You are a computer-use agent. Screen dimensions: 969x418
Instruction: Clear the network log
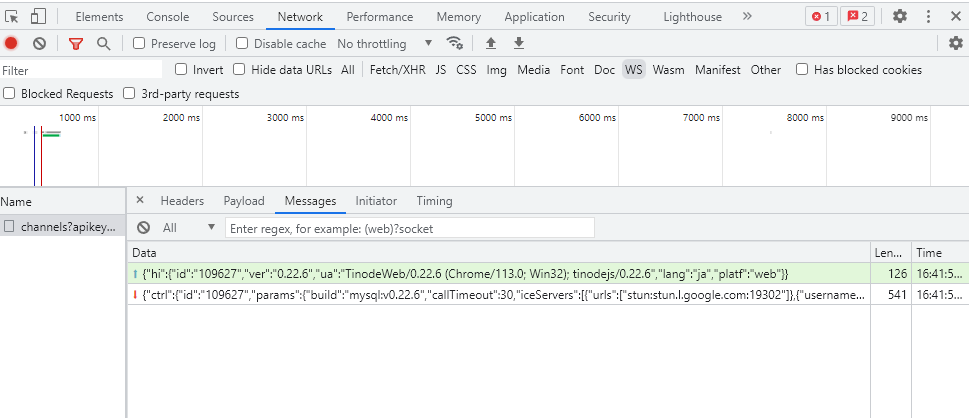tap(40, 43)
